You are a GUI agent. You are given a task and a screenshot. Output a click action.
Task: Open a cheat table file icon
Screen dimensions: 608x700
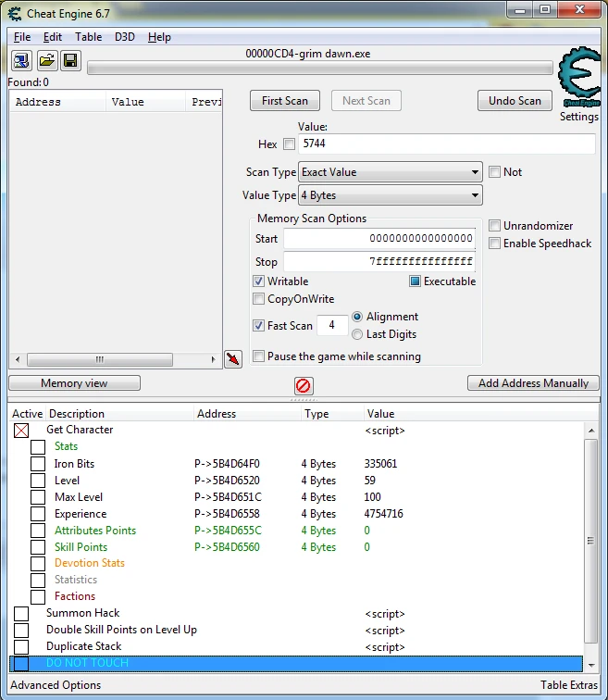pyautogui.click(x=46, y=60)
